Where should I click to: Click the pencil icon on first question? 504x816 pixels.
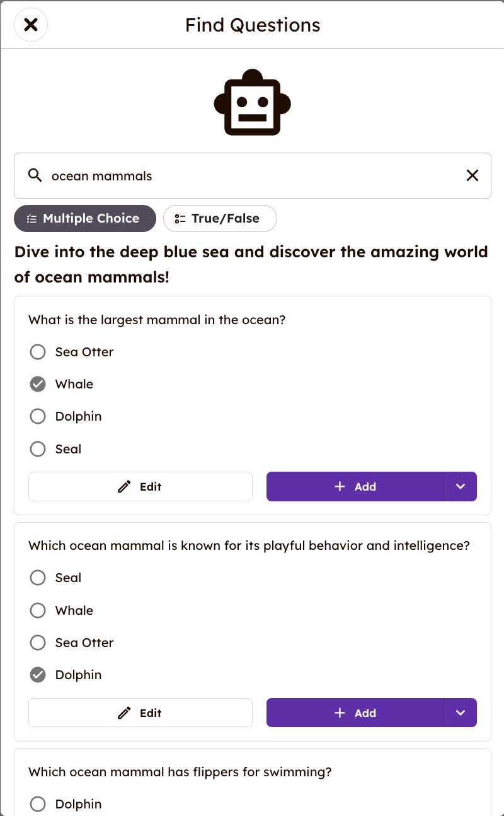click(125, 486)
